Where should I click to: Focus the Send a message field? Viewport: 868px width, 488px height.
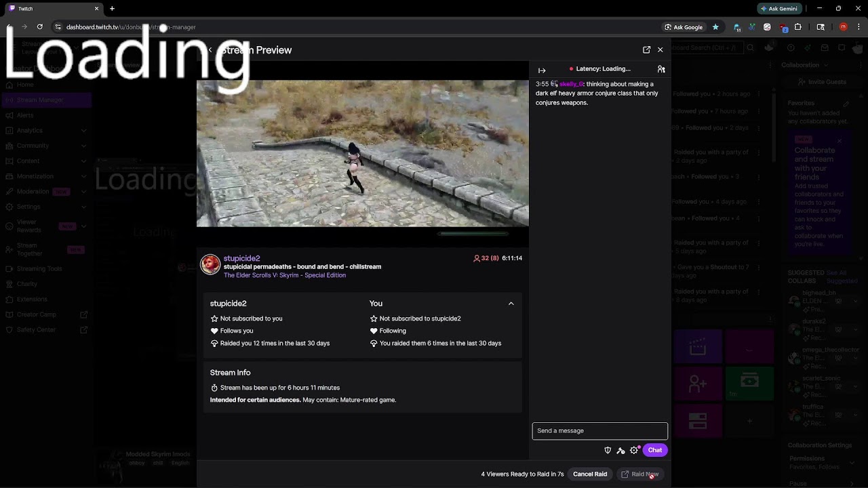coord(600,431)
